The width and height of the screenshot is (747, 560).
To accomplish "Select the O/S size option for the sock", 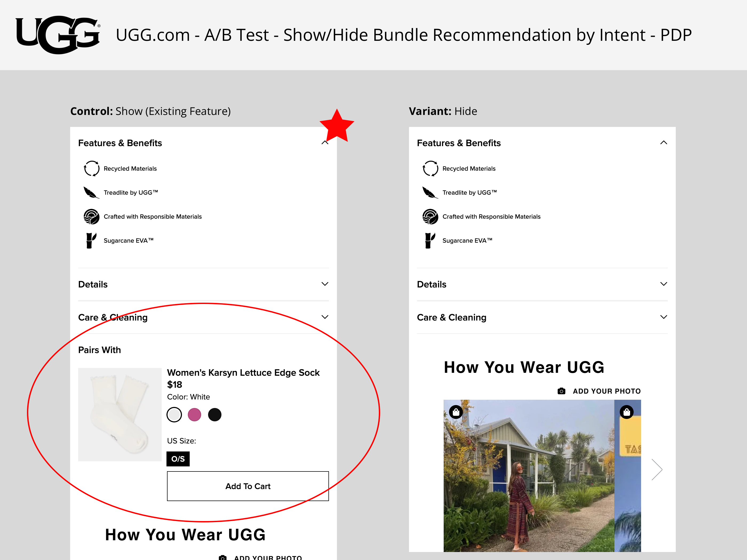I will [x=178, y=459].
